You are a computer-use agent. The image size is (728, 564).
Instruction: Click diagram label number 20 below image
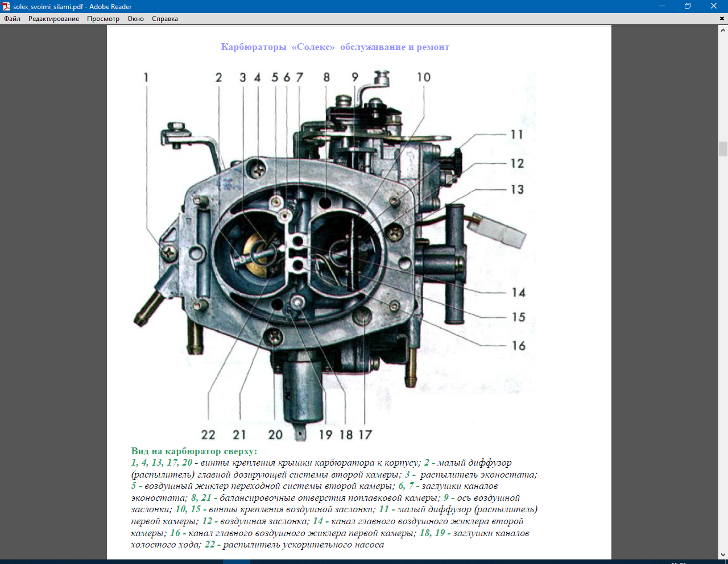(275, 435)
